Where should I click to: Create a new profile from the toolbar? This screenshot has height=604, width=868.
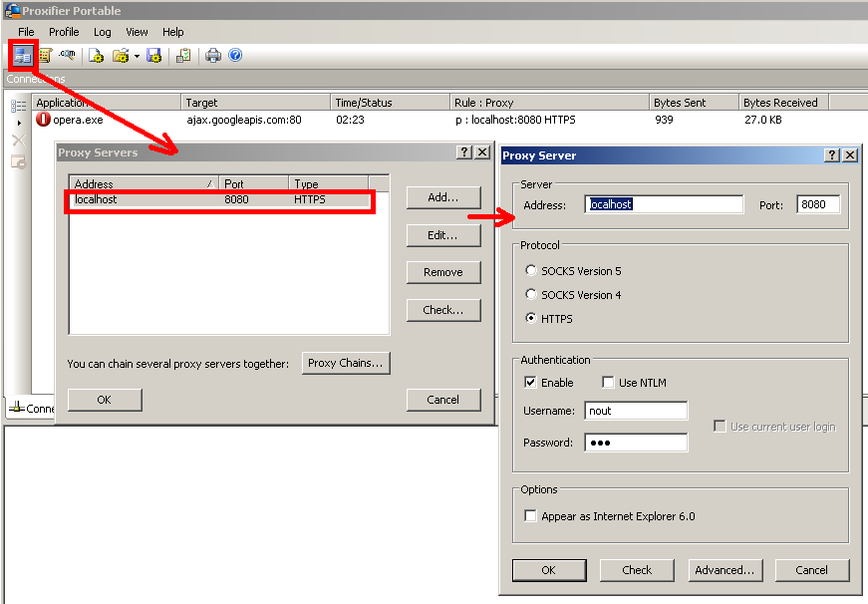coord(97,56)
